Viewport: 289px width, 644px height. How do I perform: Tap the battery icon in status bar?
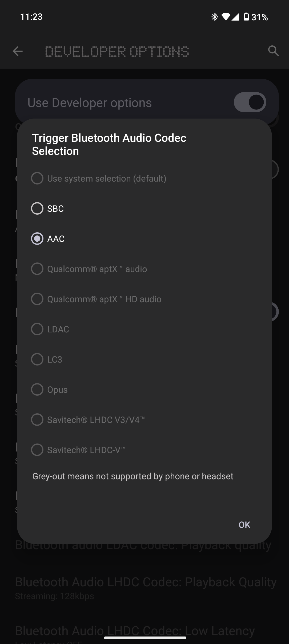[x=246, y=17]
